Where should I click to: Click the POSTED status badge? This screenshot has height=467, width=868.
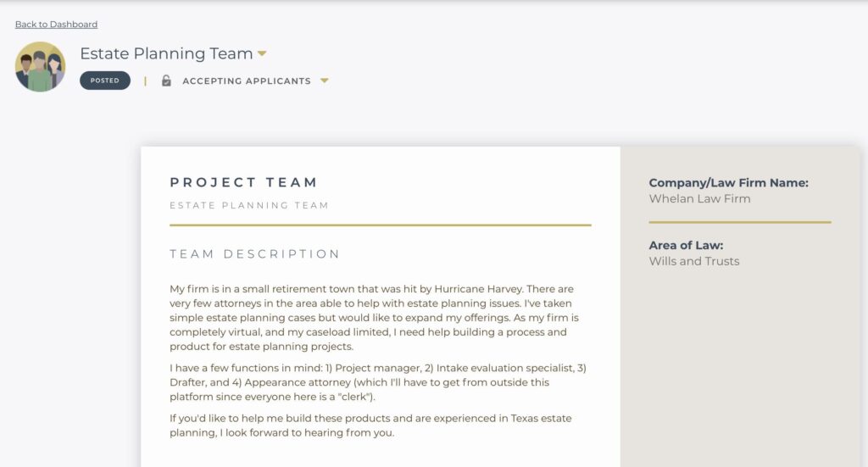pyautogui.click(x=105, y=81)
